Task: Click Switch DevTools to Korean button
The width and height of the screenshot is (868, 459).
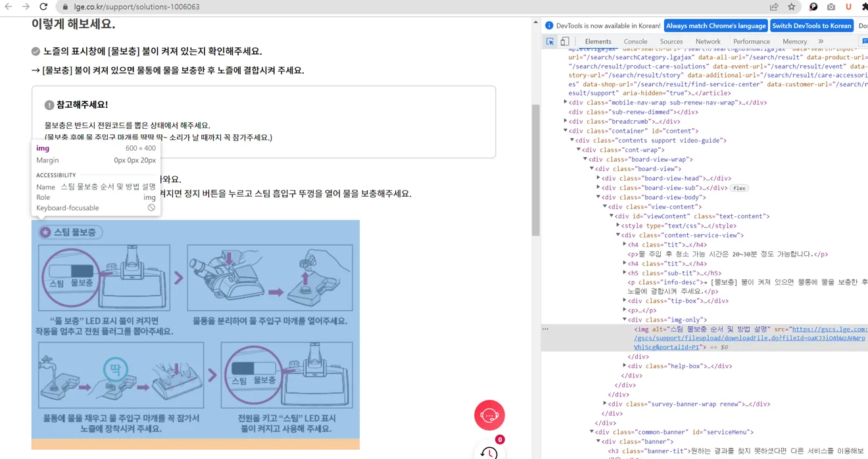Action: tap(811, 26)
